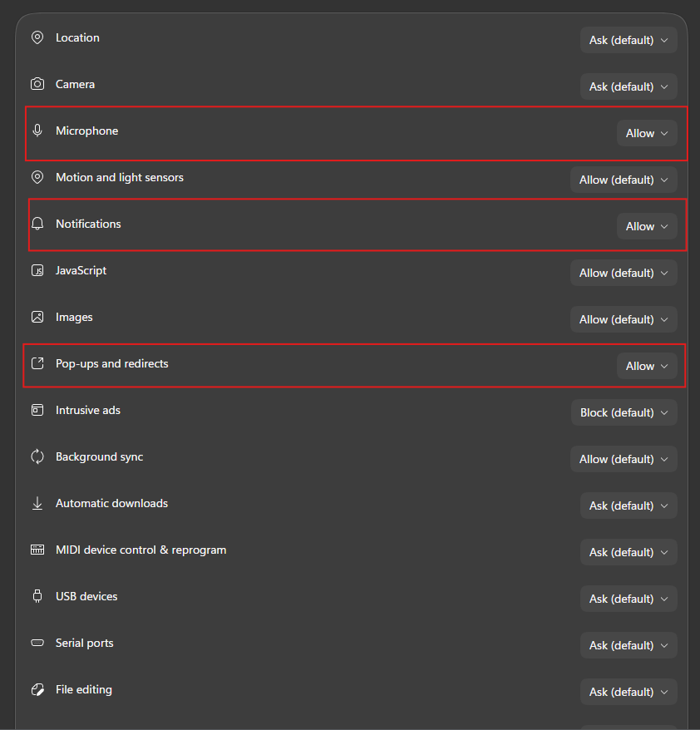The width and height of the screenshot is (700, 730).
Task: Click the JavaScript JS icon
Action: [x=37, y=270]
